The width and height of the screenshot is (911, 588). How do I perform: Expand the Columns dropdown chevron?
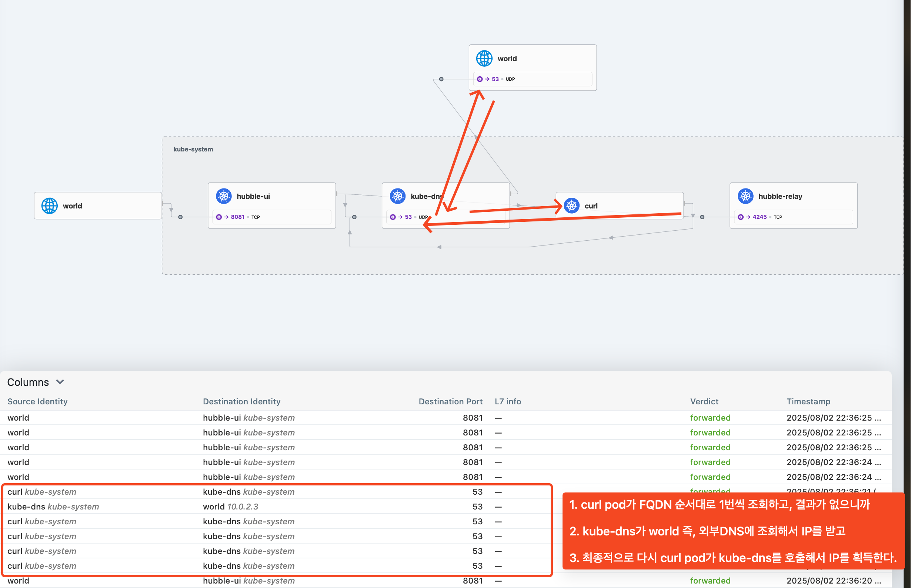point(60,382)
